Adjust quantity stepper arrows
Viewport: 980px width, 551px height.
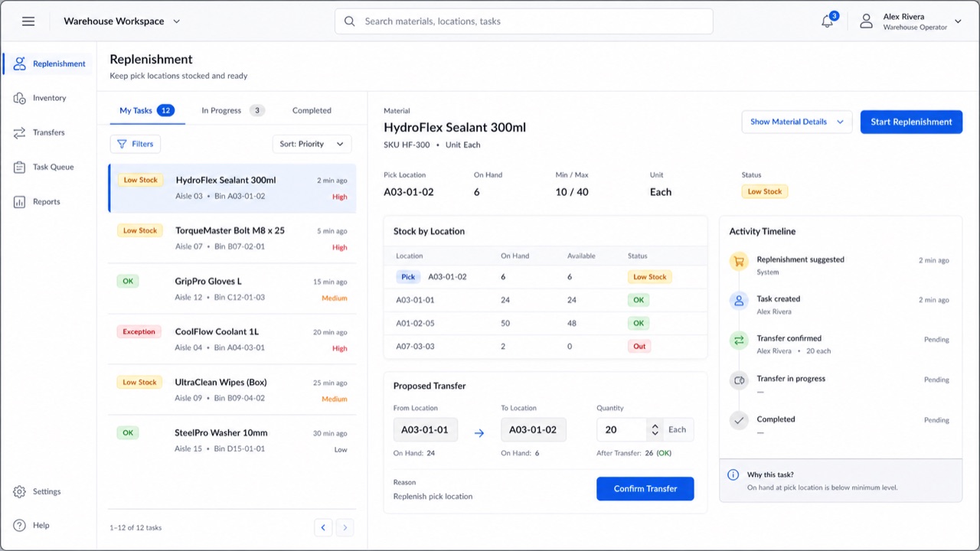pyautogui.click(x=655, y=430)
